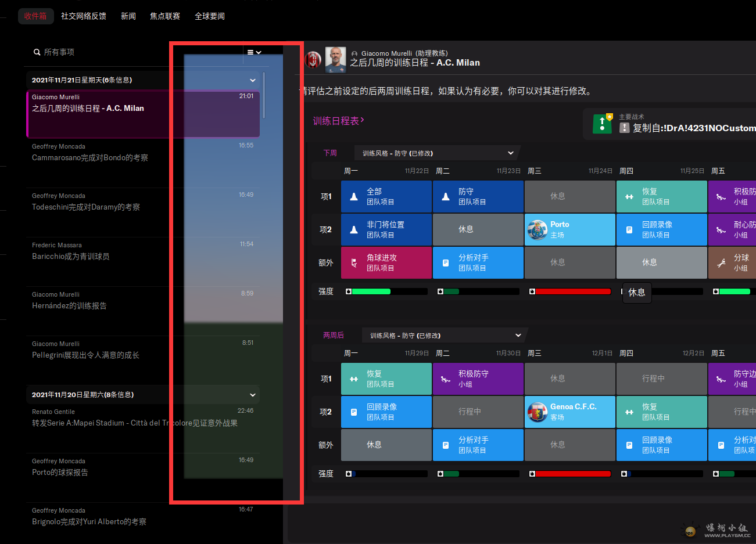Adjust the red intensity bar for 11月24日
756x544 pixels.
pos(570,291)
